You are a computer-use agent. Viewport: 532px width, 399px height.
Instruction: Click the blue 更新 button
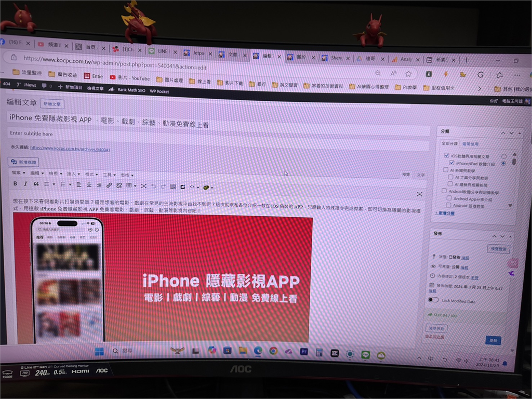[494, 340]
